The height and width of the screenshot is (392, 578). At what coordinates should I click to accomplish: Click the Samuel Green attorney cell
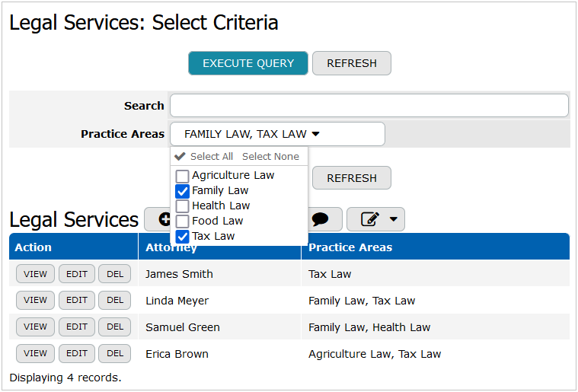point(219,327)
